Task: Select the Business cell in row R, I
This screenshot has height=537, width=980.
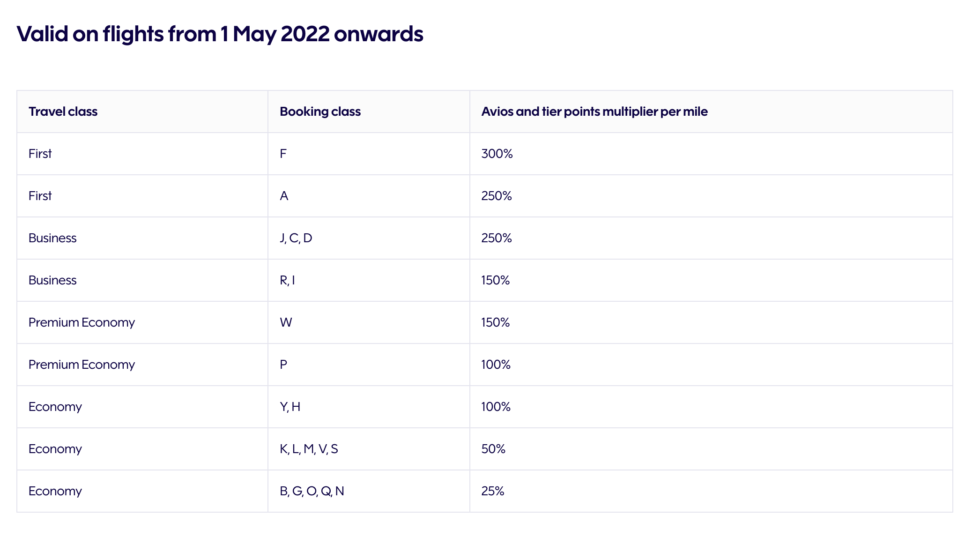Action: tap(142, 280)
